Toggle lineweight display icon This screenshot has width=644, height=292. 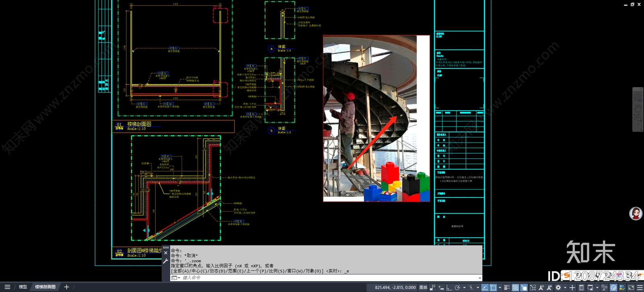(507, 288)
